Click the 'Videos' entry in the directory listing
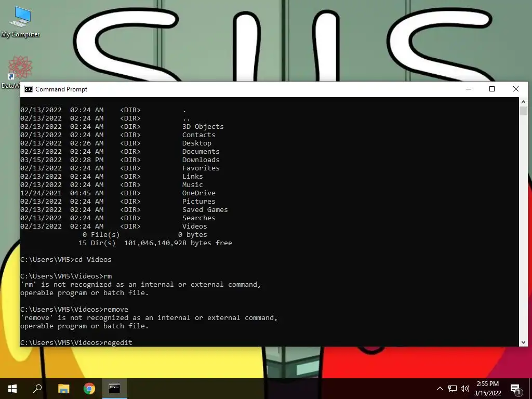The width and height of the screenshot is (532, 399). 195,227
